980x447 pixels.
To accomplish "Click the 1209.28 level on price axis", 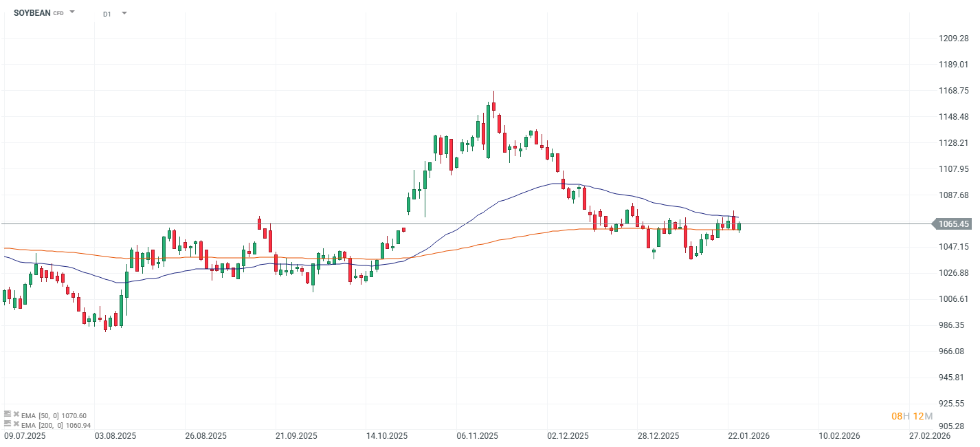I will click(954, 38).
